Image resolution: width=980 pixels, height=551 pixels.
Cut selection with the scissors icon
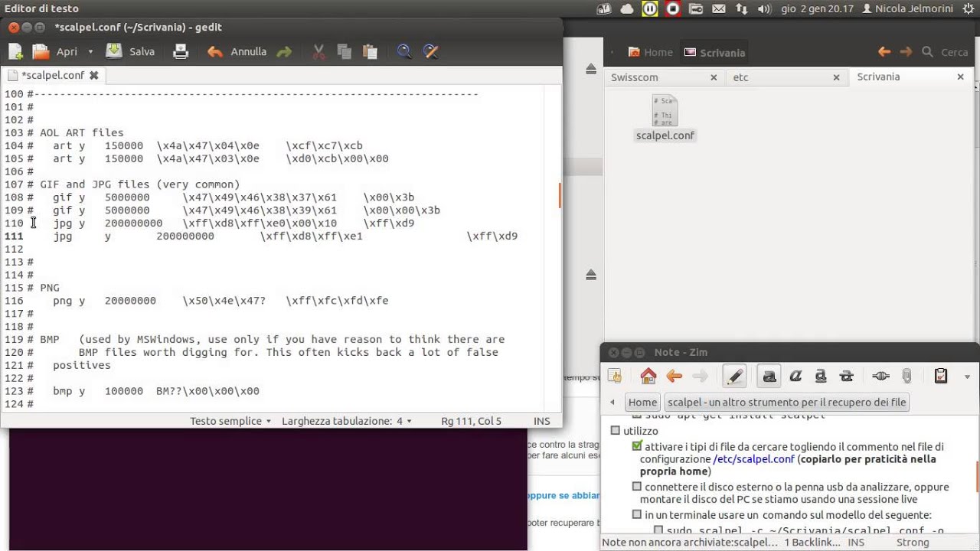click(x=319, y=52)
